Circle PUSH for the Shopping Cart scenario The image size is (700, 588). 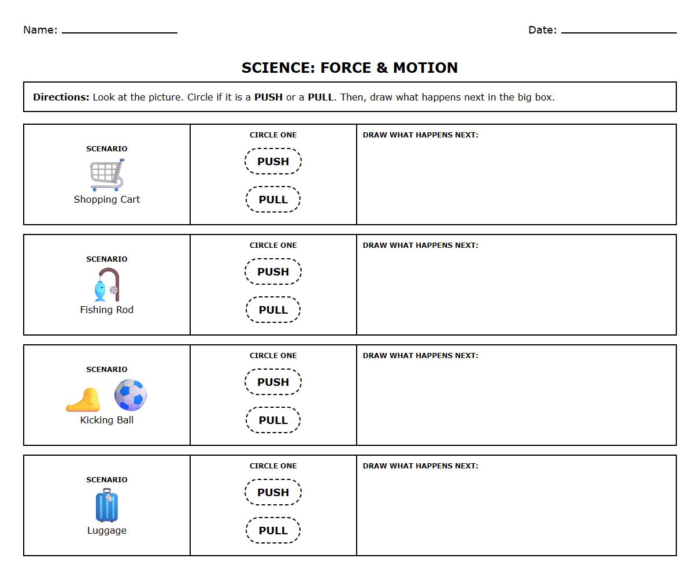[273, 161]
